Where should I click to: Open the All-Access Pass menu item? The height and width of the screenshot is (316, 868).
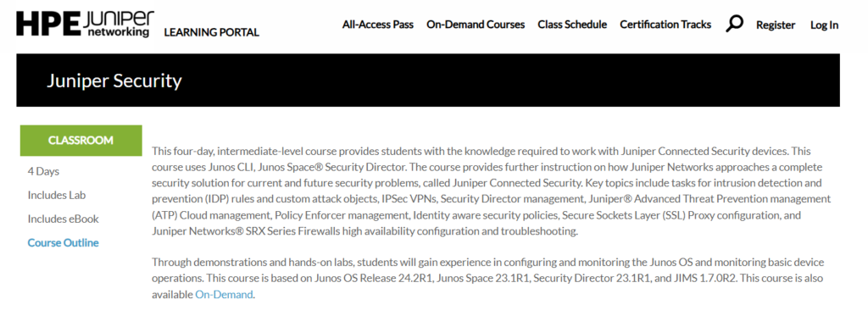(x=378, y=25)
